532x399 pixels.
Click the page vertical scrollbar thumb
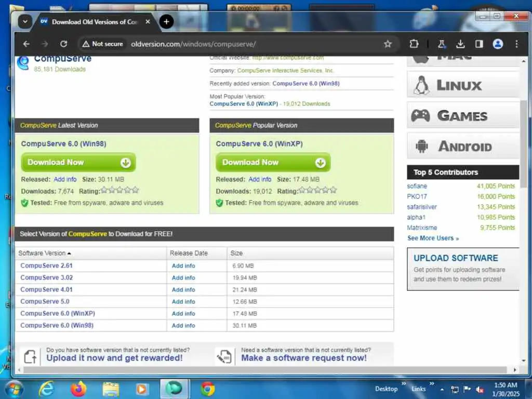click(524, 144)
